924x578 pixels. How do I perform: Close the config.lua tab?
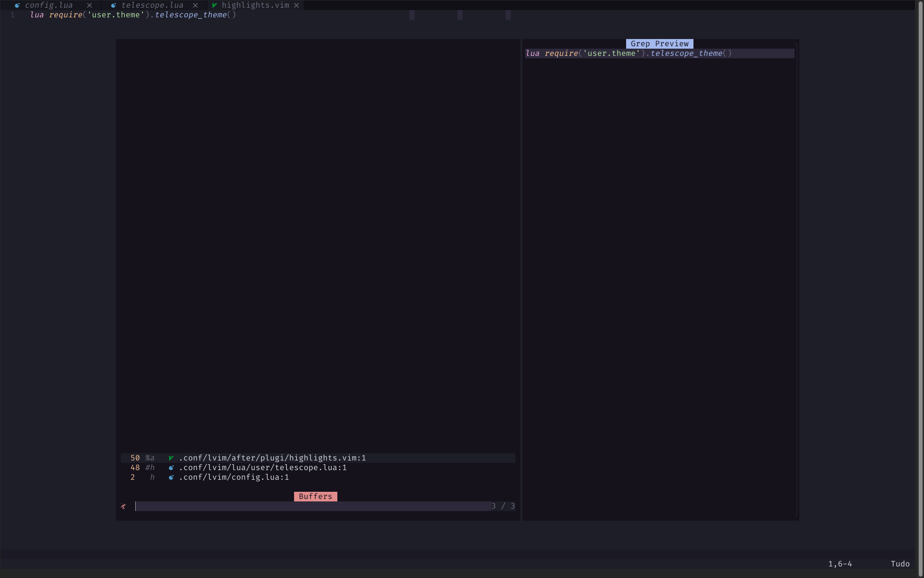[x=89, y=5]
